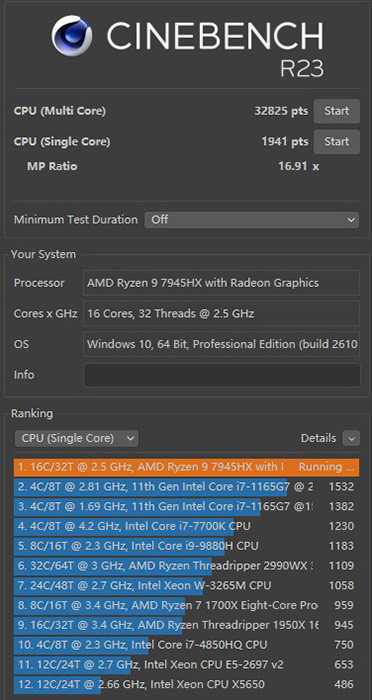
Task: Click into the Info text field
Action: [x=222, y=375]
